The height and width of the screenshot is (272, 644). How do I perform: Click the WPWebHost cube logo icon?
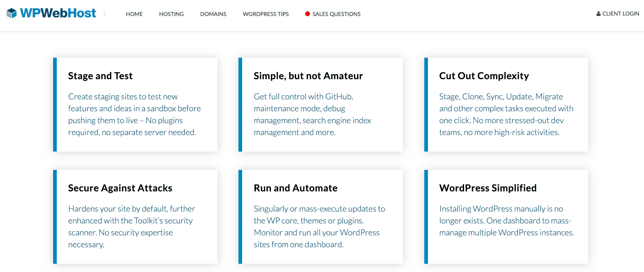(11, 13)
